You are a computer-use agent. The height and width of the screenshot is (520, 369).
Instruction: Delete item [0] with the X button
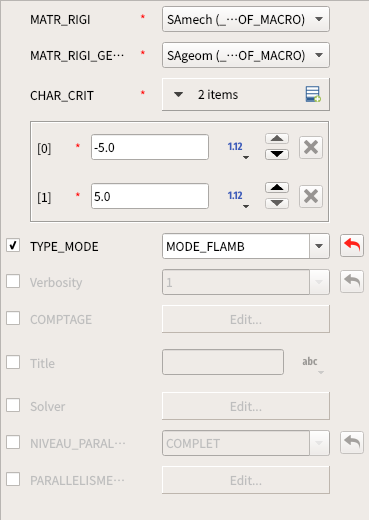coord(311,147)
